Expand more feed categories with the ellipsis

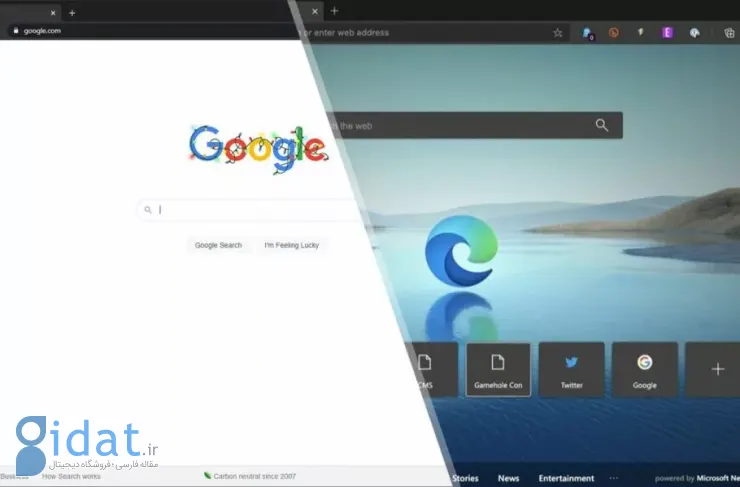[x=614, y=478]
